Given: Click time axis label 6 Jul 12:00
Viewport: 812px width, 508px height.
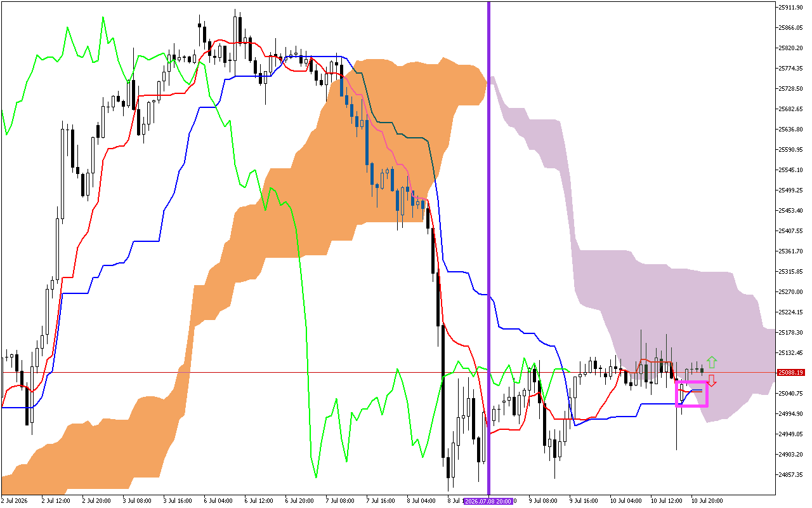Looking at the screenshot, I should (259, 500).
